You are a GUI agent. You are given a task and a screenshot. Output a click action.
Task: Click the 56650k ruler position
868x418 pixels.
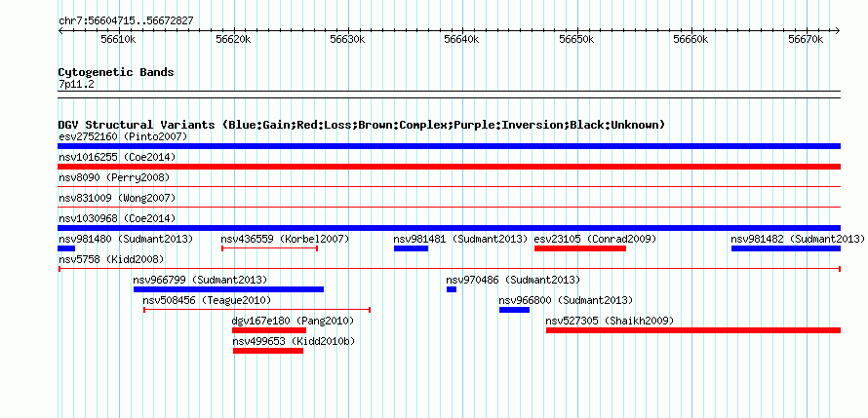point(576,39)
